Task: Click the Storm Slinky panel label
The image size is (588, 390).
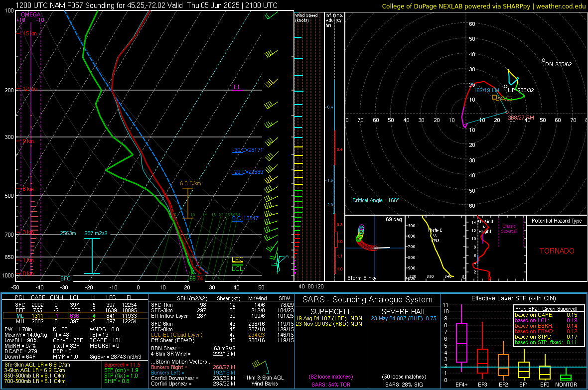Action: [361, 278]
